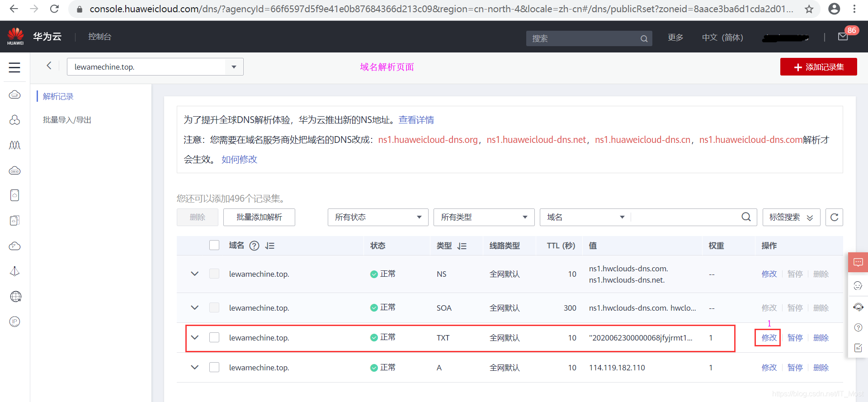Open the 中文 (简体) language menu
Screen dimensions: 868x402
pyautogui.click(x=722, y=38)
